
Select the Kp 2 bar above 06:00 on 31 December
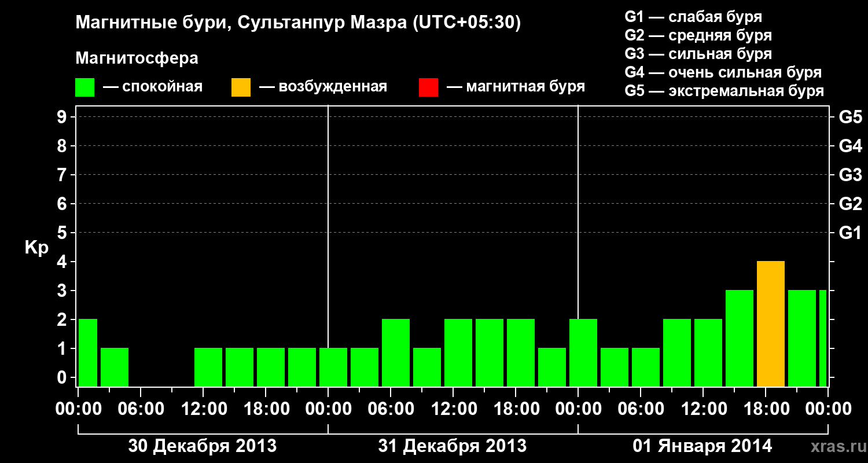(x=396, y=352)
